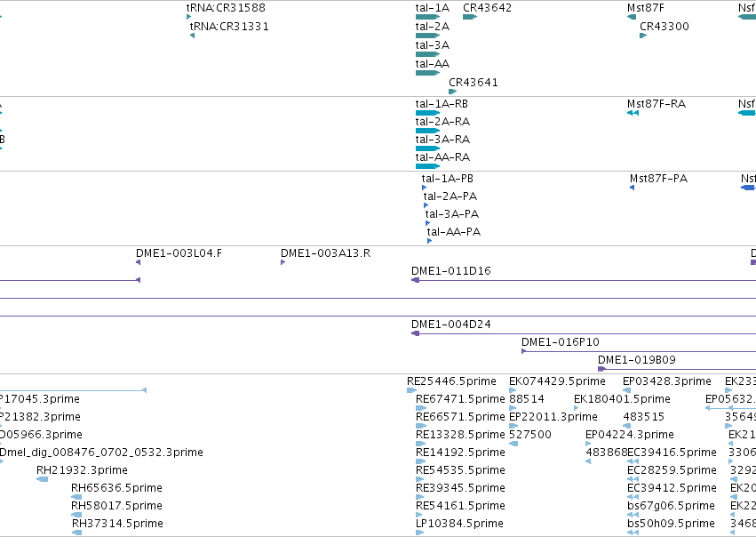Click EST RE25446.5prime

click(x=411, y=390)
